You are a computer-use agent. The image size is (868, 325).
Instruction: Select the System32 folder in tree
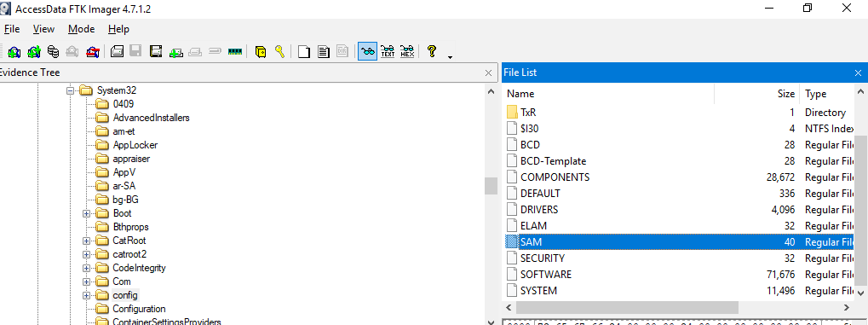tap(116, 90)
